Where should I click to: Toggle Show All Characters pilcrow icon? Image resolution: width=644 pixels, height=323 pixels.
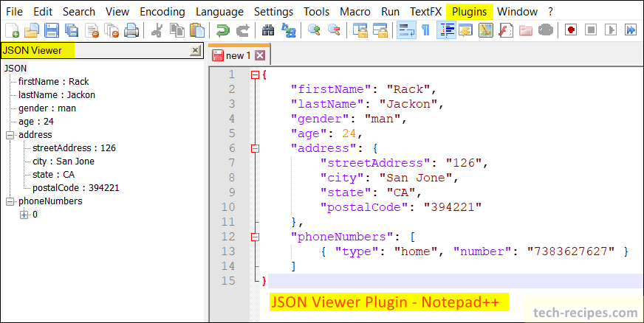(x=426, y=30)
